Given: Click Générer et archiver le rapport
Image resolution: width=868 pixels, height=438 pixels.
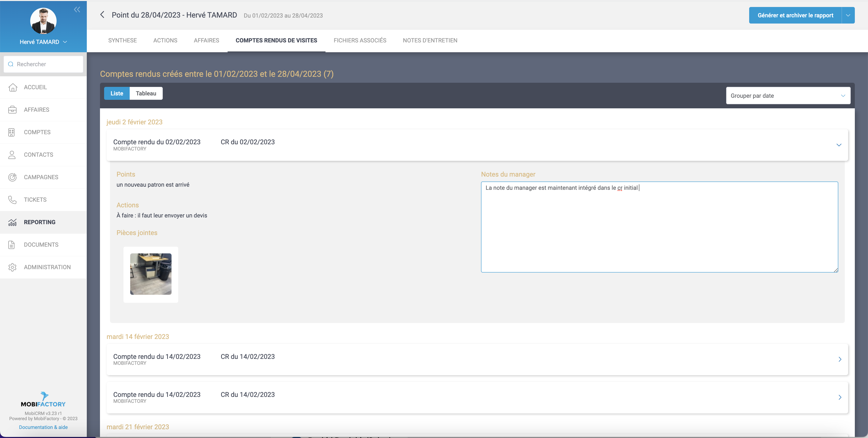Looking at the screenshot, I should 795,16.
